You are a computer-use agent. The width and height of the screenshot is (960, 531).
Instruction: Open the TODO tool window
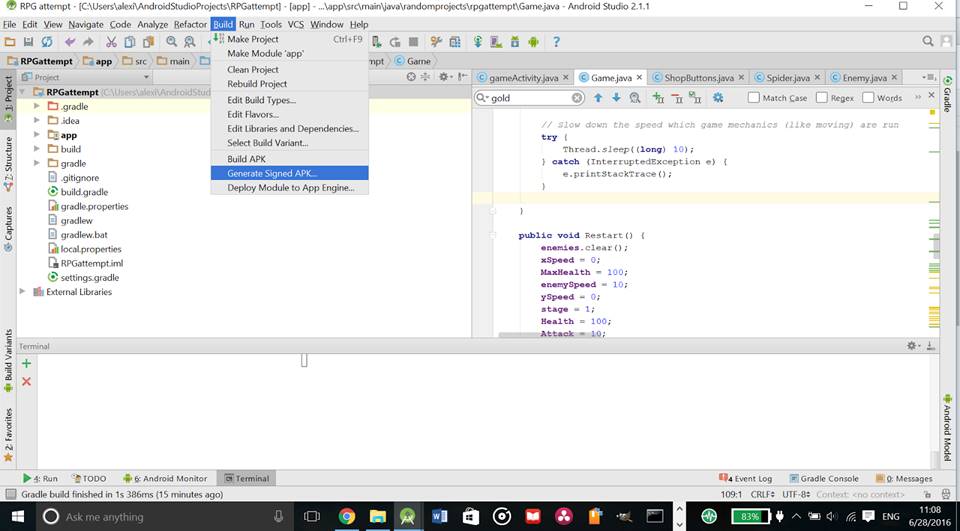pos(89,478)
